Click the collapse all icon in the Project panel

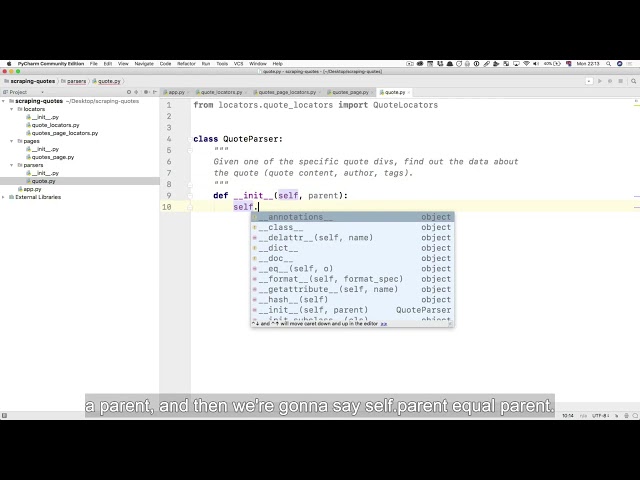click(x=136, y=92)
